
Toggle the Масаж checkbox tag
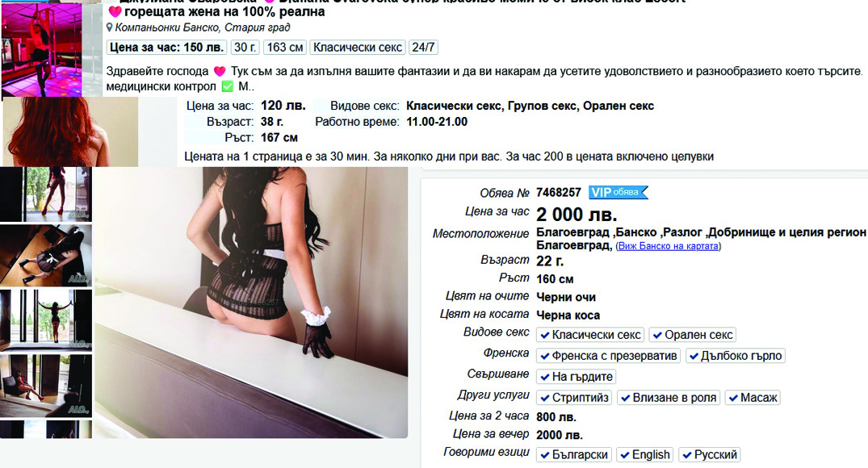coord(753,397)
